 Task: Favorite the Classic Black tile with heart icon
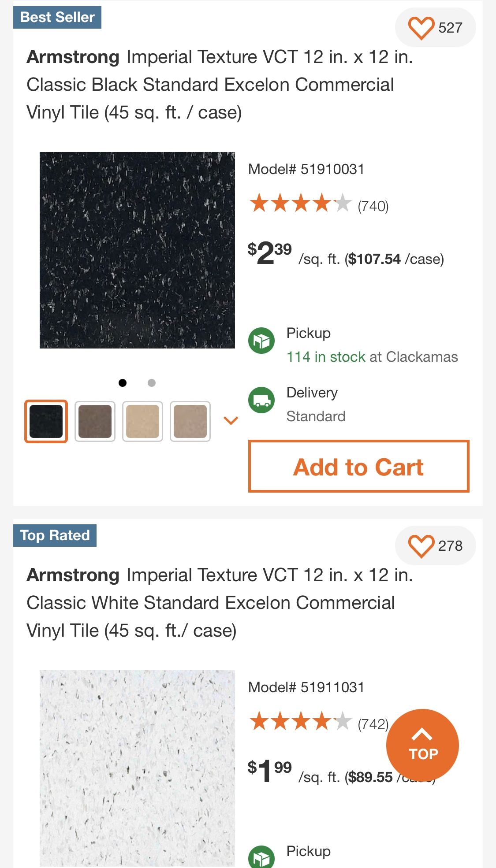pyautogui.click(x=421, y=27)
